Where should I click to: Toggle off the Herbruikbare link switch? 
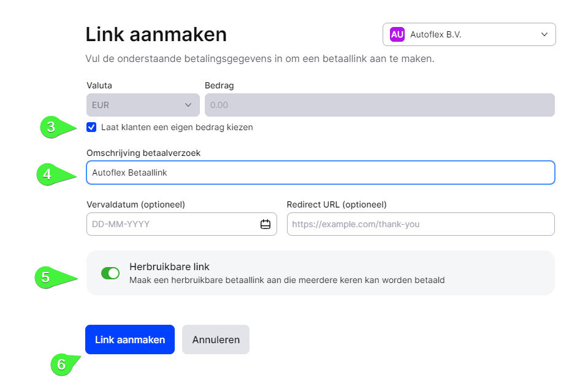[110, 273]
